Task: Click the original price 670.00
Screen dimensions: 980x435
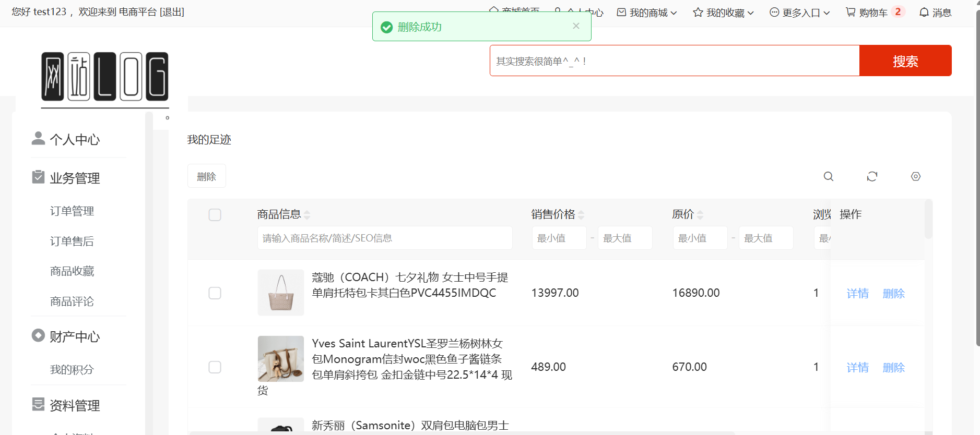Action: tap(690, 367)
